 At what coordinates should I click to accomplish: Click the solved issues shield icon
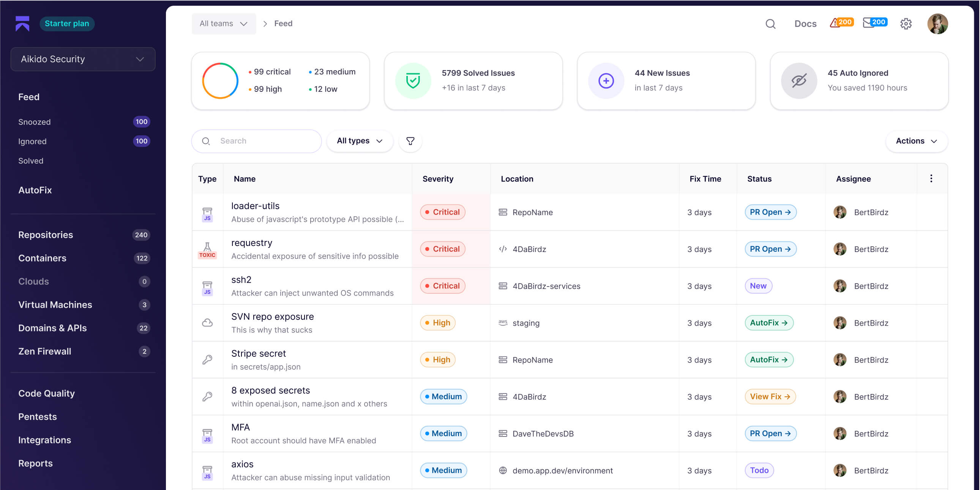coord(413,80)
